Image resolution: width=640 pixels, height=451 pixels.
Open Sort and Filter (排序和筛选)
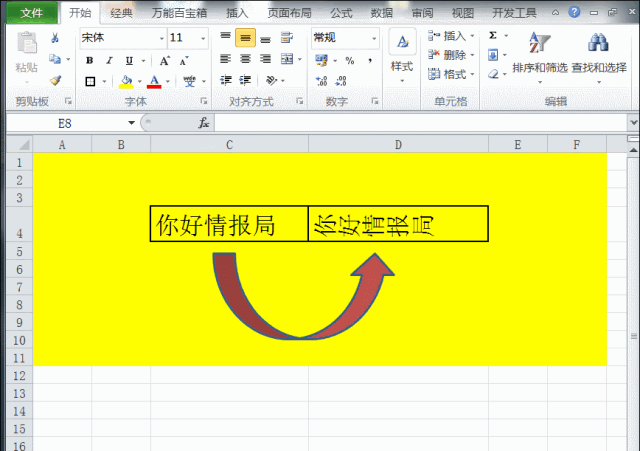(539, 55)
